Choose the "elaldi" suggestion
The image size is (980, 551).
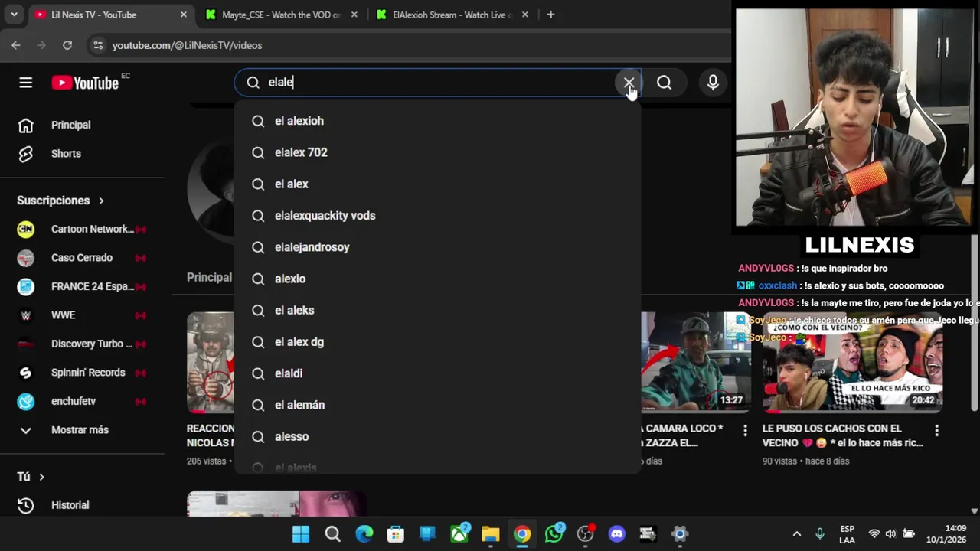click(437, 373)
